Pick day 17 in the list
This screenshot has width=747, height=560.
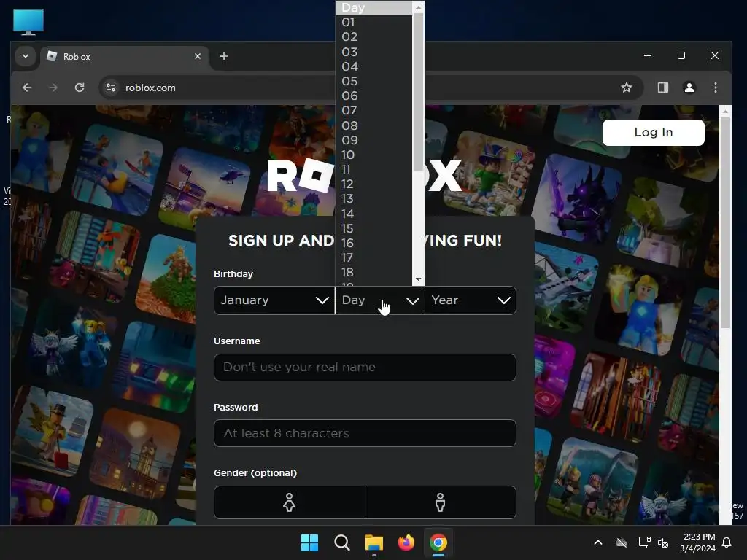click(373, 257)
